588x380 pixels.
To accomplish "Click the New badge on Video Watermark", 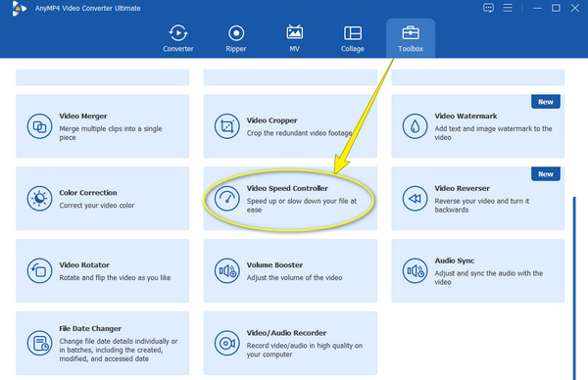I will 546,102.
